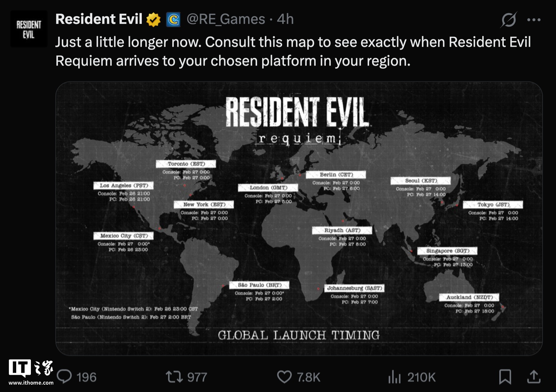Click the Tokyo (JST) label on the map
The image size is (556, 392).
pyautogui.click(x=493, y=204)
